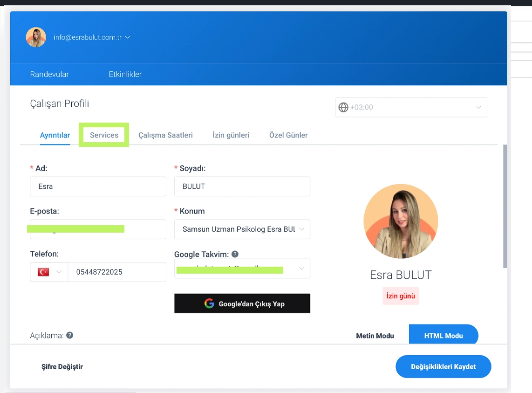
Task: Switch to Metin Modu text mode
Action: click(x=375, y=336)
